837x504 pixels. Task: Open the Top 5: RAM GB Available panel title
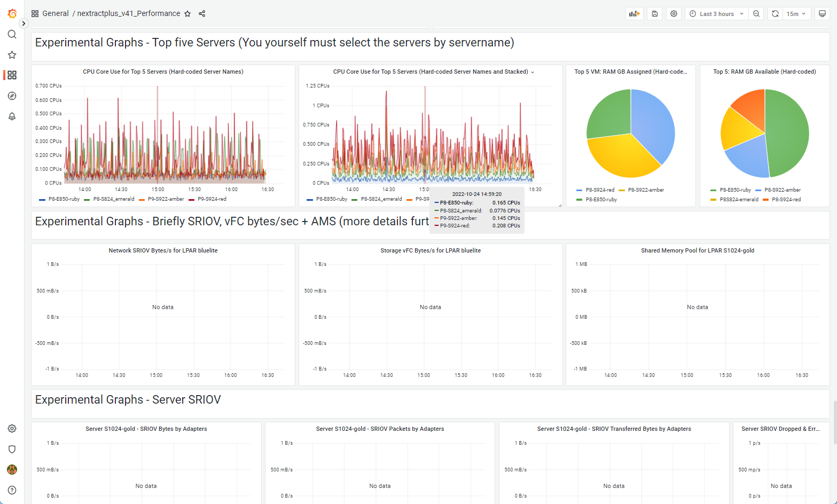[764, 72]
